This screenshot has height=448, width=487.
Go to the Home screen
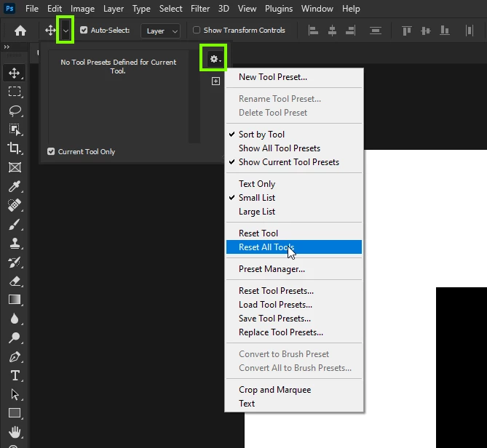[20, 31]
